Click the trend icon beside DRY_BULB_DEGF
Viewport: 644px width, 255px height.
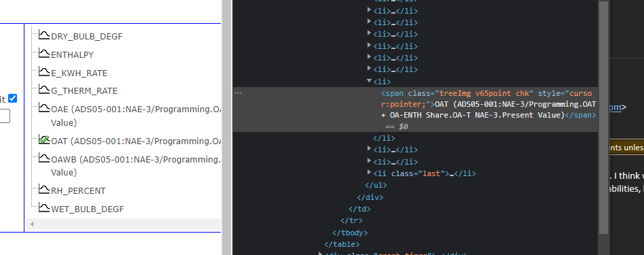pyautogui.click(x=44, y=35)
